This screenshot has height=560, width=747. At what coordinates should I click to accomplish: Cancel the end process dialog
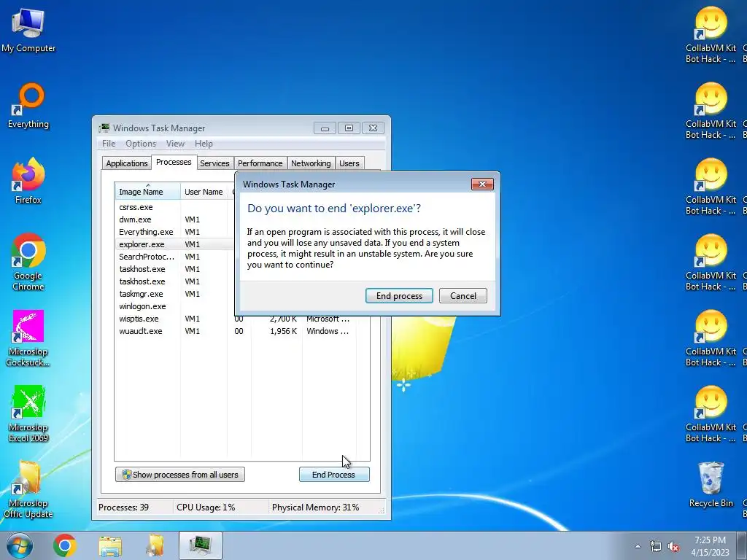click(x=463, y=296)
